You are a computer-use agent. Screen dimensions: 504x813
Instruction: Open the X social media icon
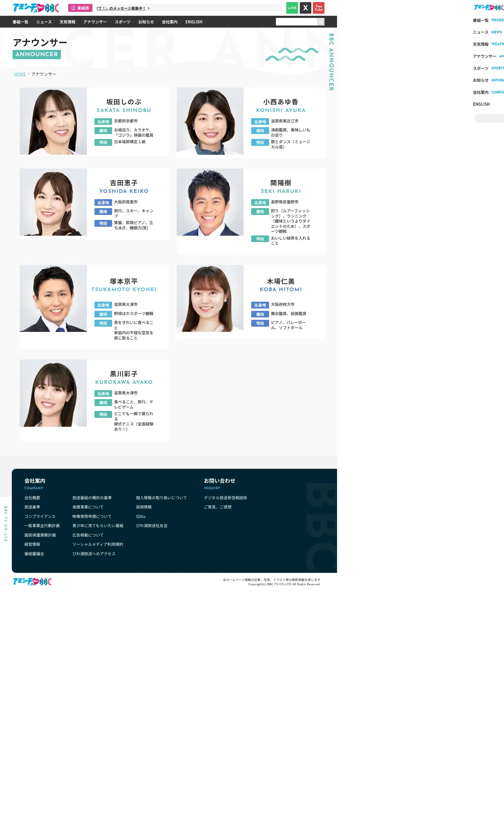pyautogui.click(x=305, y=8)
